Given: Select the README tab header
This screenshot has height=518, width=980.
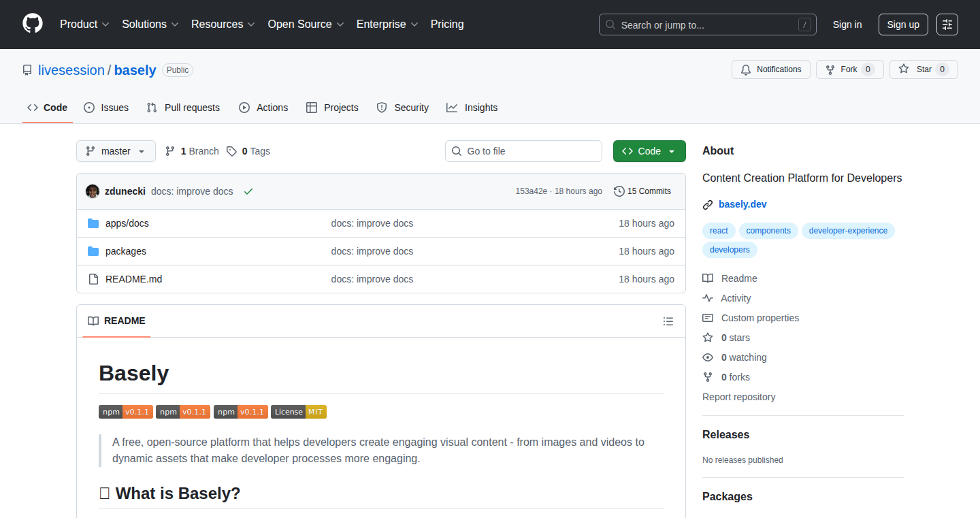Looking at the screenshot, I should (x=116, y=321).
